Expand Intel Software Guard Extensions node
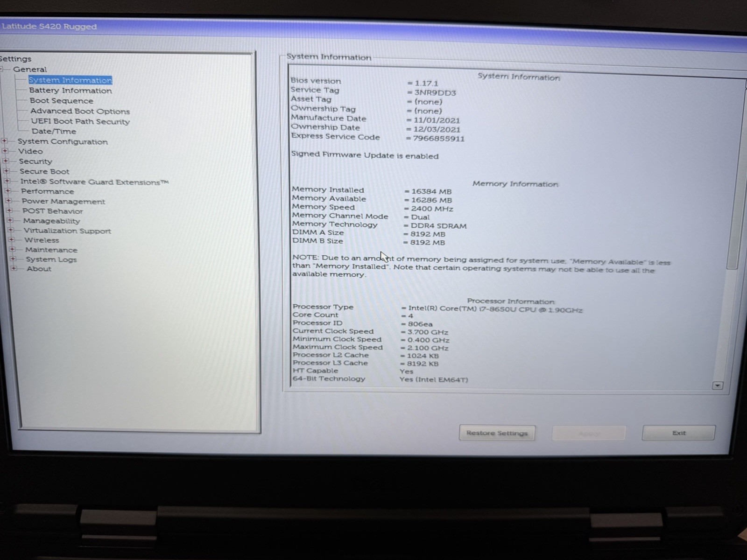This screenshot has width=747, height=560. point(7,181)
